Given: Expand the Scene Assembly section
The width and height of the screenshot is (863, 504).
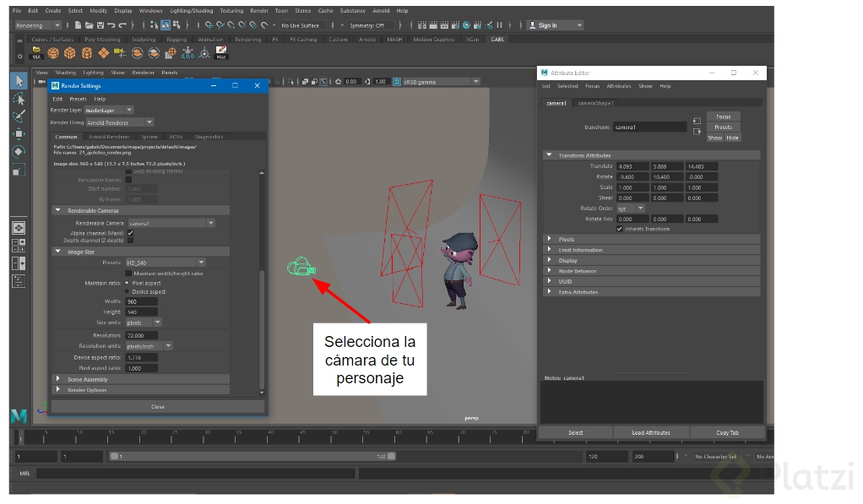Looking at the screenshot, I should (x=141, y=380).
